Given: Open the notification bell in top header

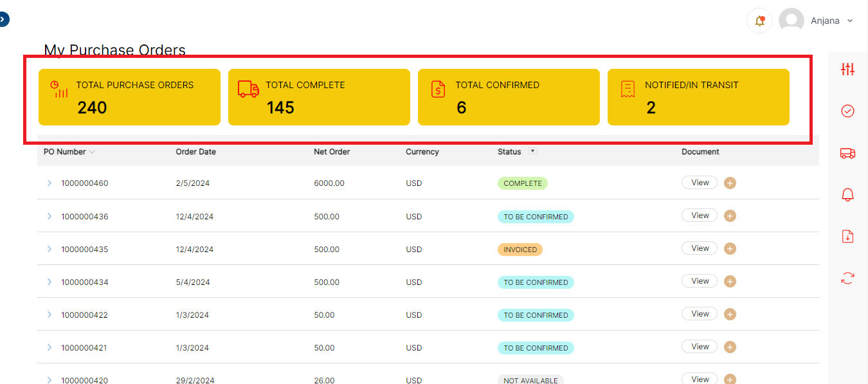Looking at the screenshot, I should point(759,21).
